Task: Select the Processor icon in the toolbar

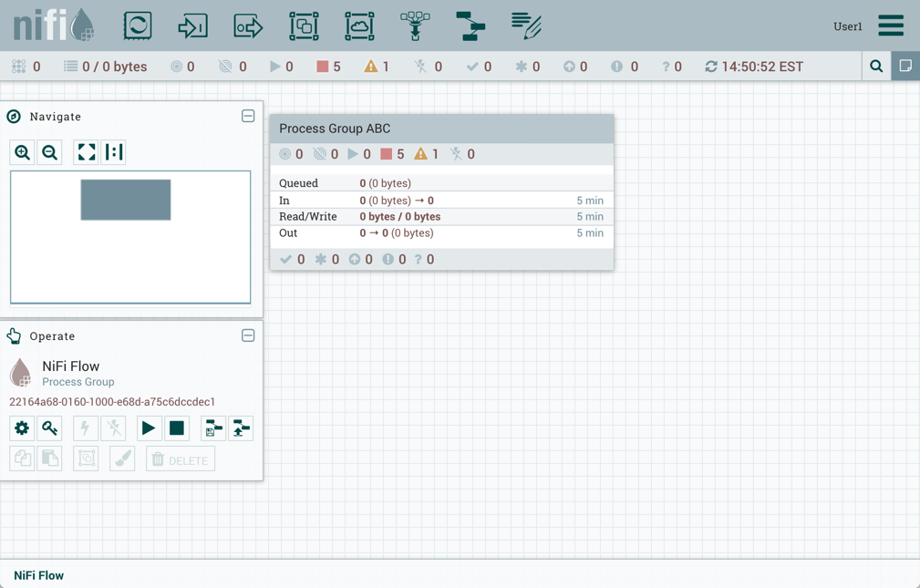Action: coord(138,26)
